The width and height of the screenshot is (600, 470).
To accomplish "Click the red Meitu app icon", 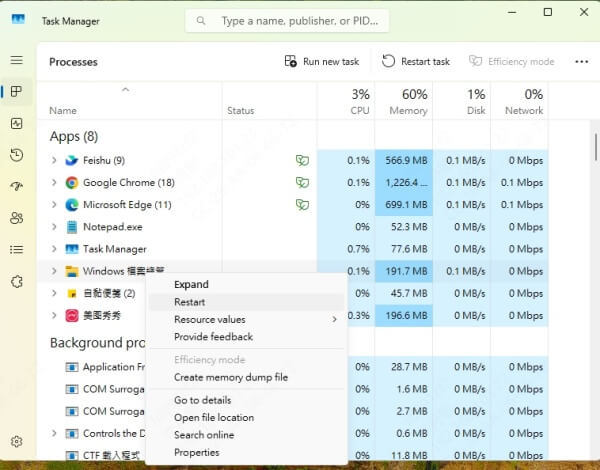I will pos(72,315).
